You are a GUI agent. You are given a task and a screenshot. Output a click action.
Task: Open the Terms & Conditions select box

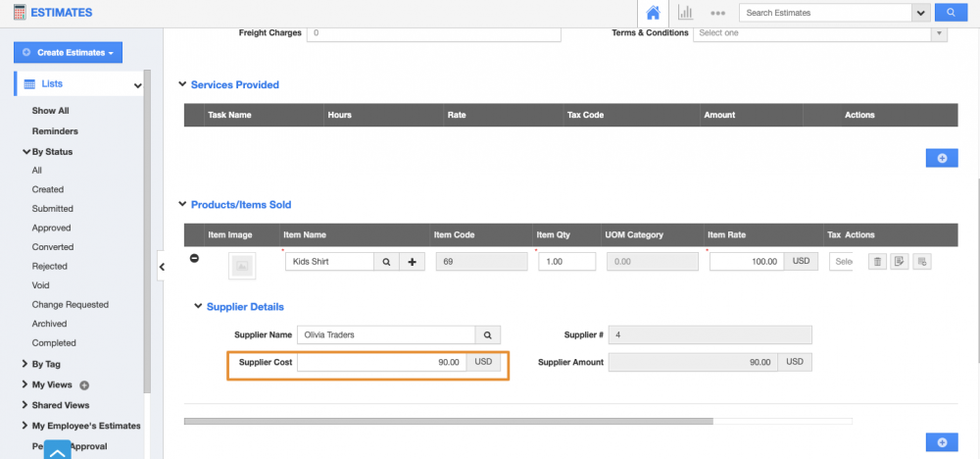[x=820, y=32]
